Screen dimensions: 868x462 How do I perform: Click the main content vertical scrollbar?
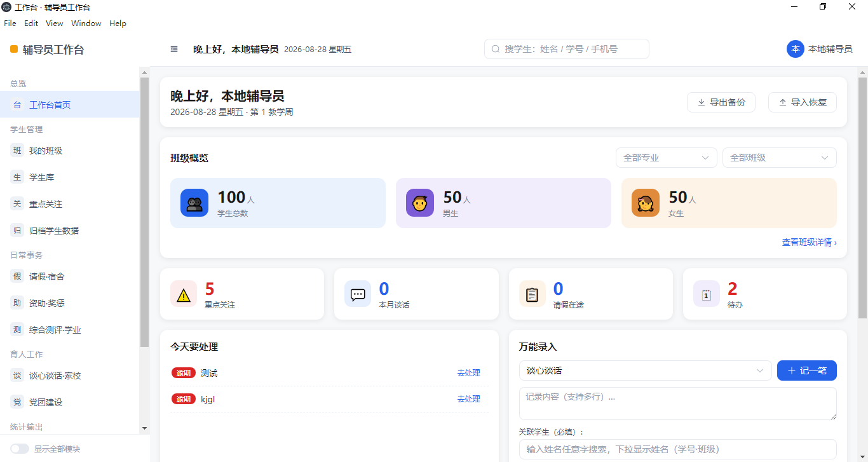click(x=862, y=198)
